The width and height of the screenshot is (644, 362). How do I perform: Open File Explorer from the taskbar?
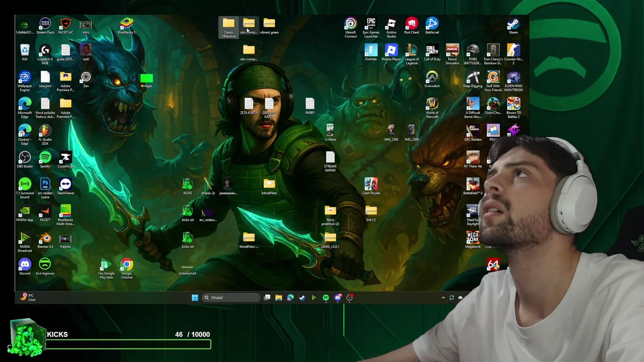[279, 298]
